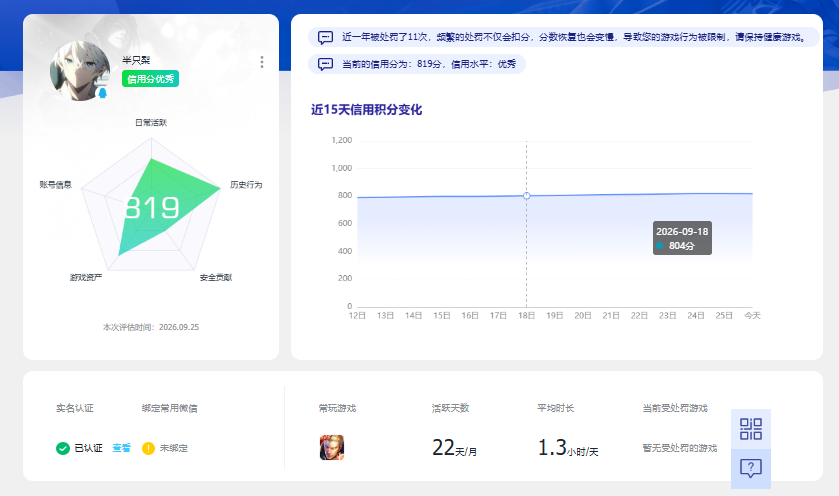Viewport: 839px width, 496px height.
Task: Click the 实名认证 label
Action: (75, 408)
